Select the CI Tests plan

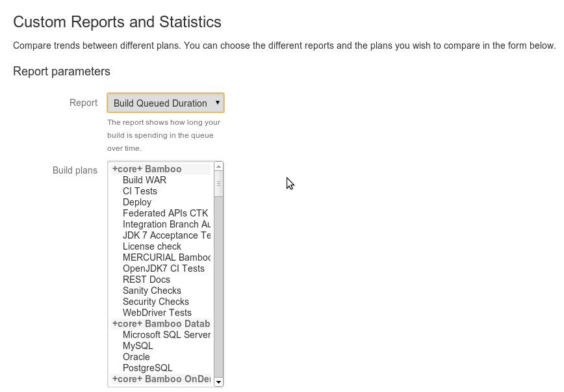click(x=160, y=192)
